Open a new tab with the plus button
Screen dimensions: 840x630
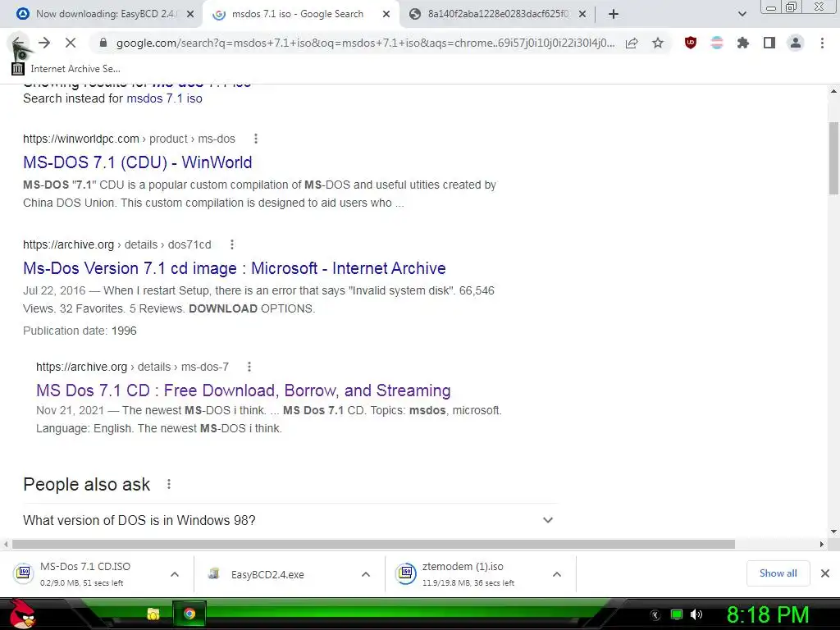614,15
